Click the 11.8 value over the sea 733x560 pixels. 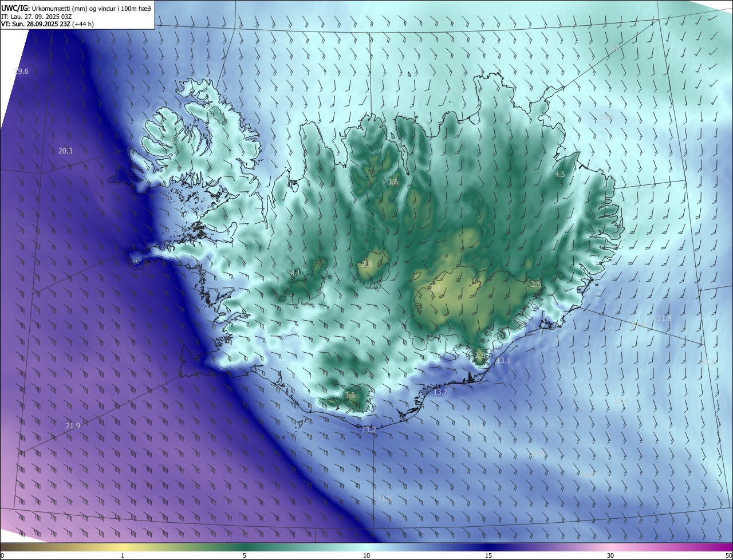664,318
